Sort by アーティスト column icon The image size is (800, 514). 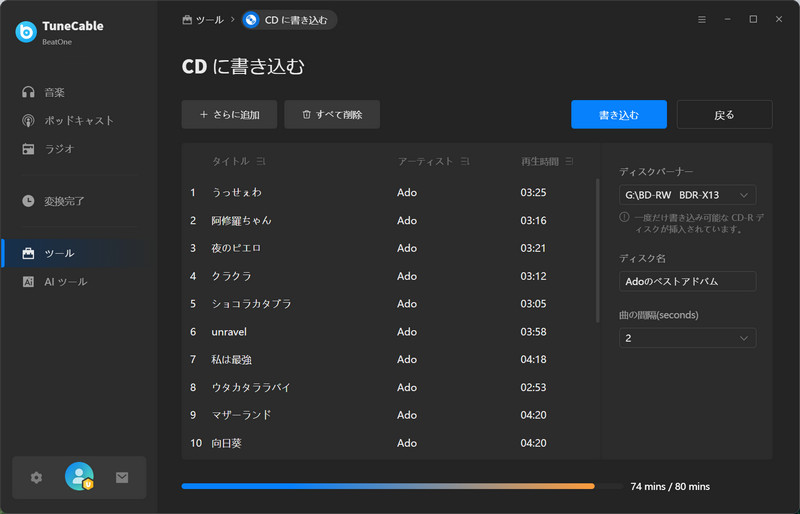click(465, 161)
